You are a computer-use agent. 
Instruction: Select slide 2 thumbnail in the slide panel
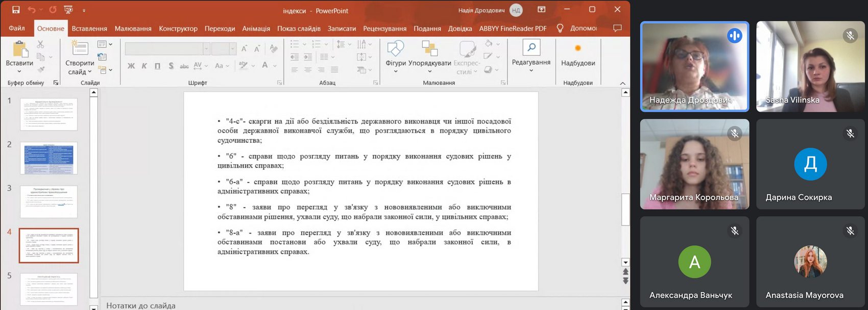(x=49, y=159)
